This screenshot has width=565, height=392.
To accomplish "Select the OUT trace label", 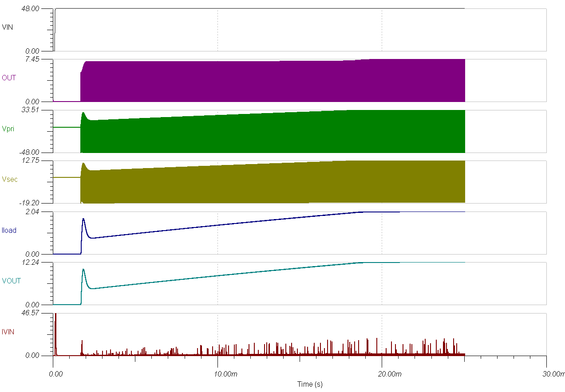I will point(9,78).
